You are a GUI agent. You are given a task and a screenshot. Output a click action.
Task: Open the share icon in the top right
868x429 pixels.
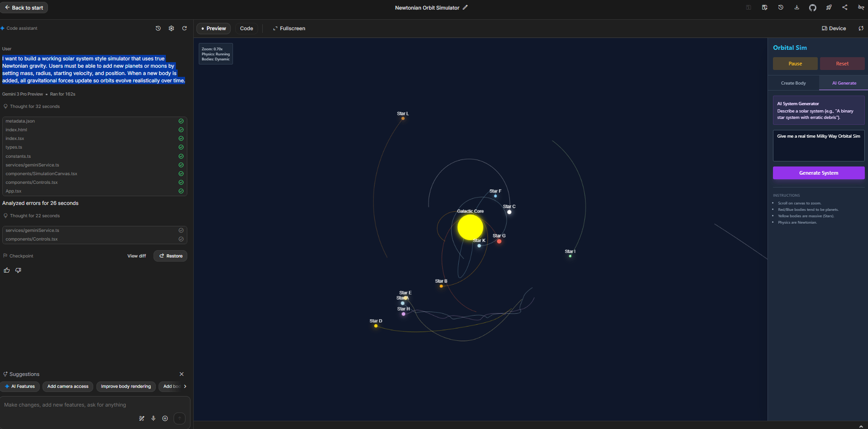pyautogui.click(x=845, y=7)
